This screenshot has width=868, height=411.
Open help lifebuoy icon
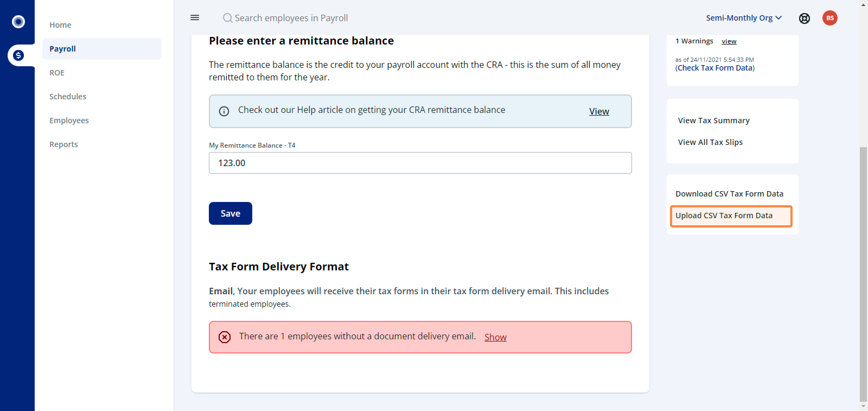tap(804, 18)
